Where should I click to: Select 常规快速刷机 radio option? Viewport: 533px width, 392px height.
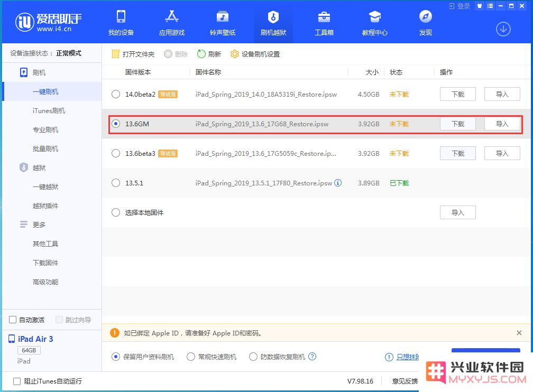click(x=191, y=357)
